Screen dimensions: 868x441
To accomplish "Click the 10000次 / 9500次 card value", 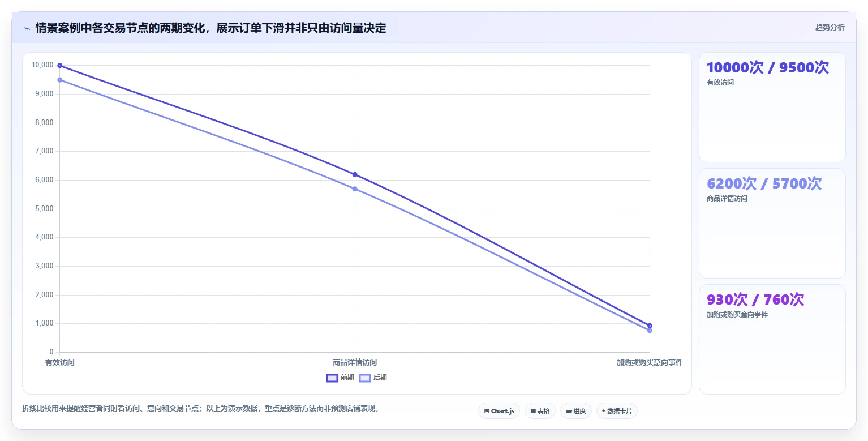I will click(768, 67).
